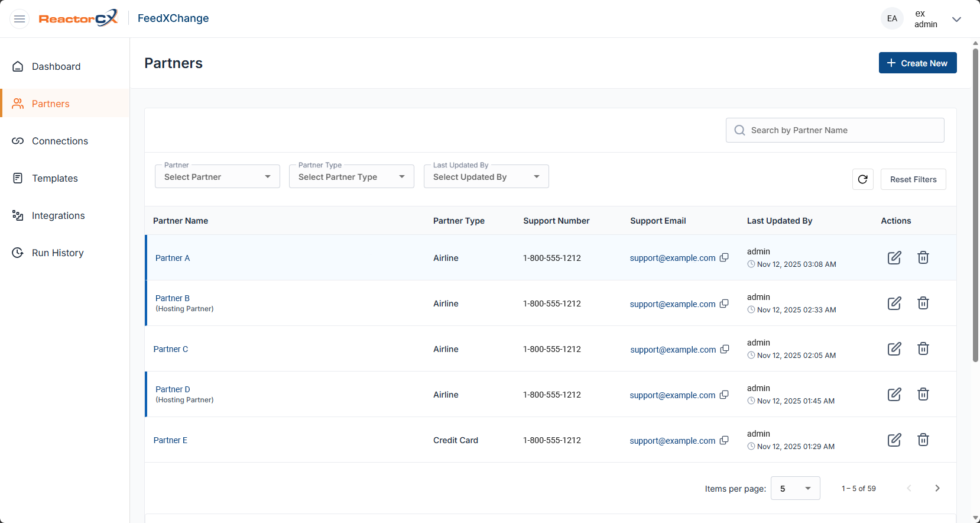Navigate to Run History page
980x523 pixels.
click(x=57, y=253)
